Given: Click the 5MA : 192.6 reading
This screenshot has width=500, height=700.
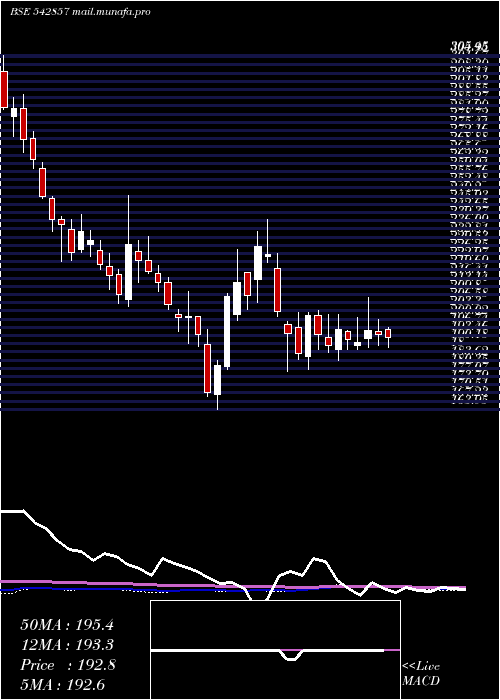Looking at the screenshot, I should point(63,685).
